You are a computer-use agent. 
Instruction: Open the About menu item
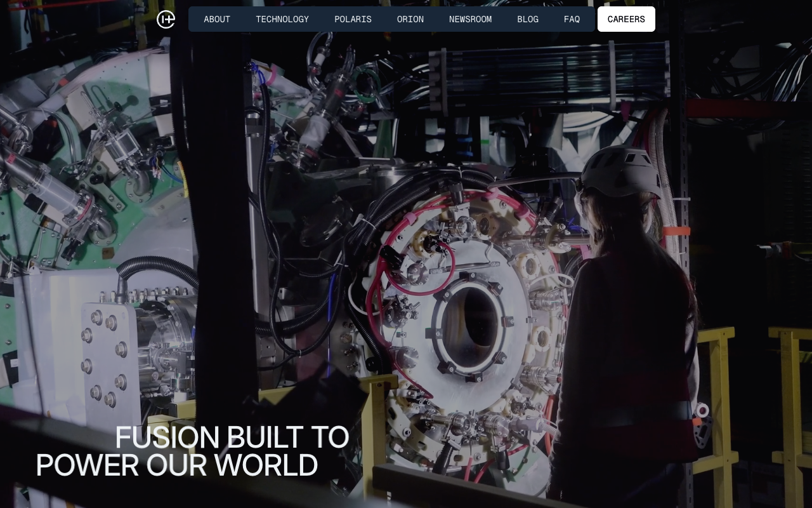click(217, 19)
